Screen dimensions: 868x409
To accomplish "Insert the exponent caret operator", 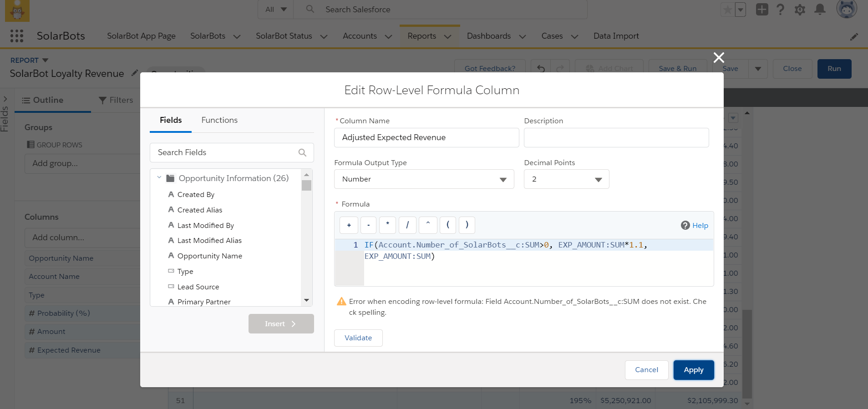I will pyautogui.click(x=428, y=225).
